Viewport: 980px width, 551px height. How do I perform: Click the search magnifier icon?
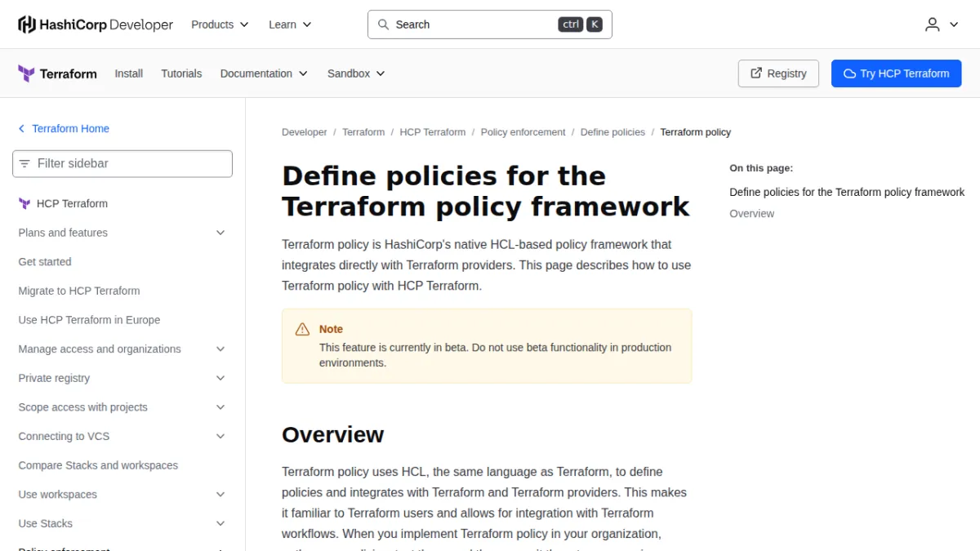coord(383,24)
